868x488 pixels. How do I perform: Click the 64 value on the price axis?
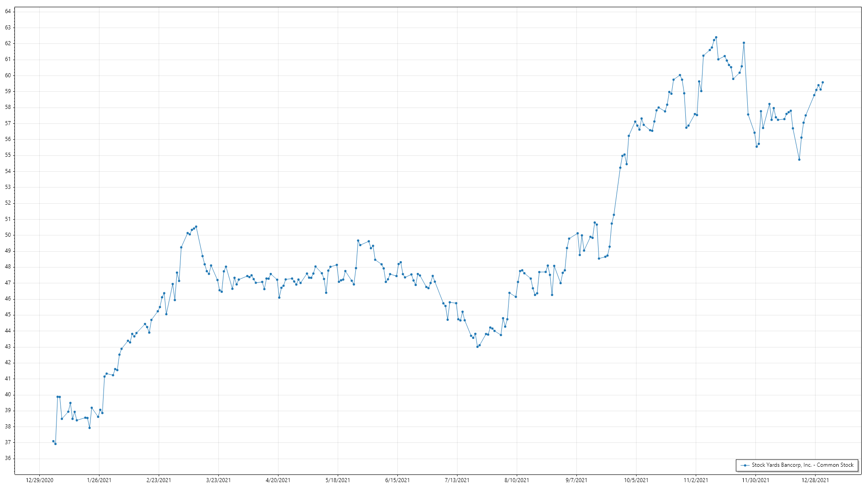(8, 11)
